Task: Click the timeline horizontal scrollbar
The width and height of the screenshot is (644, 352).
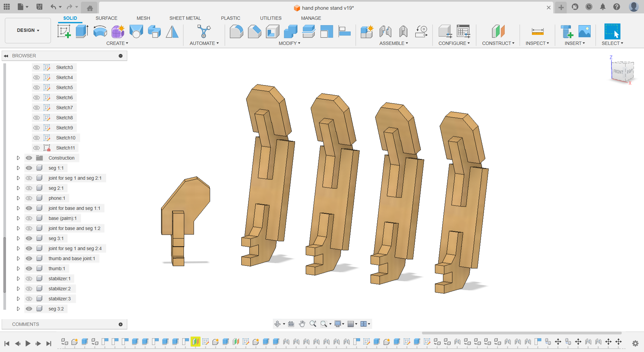Action: 522,333
